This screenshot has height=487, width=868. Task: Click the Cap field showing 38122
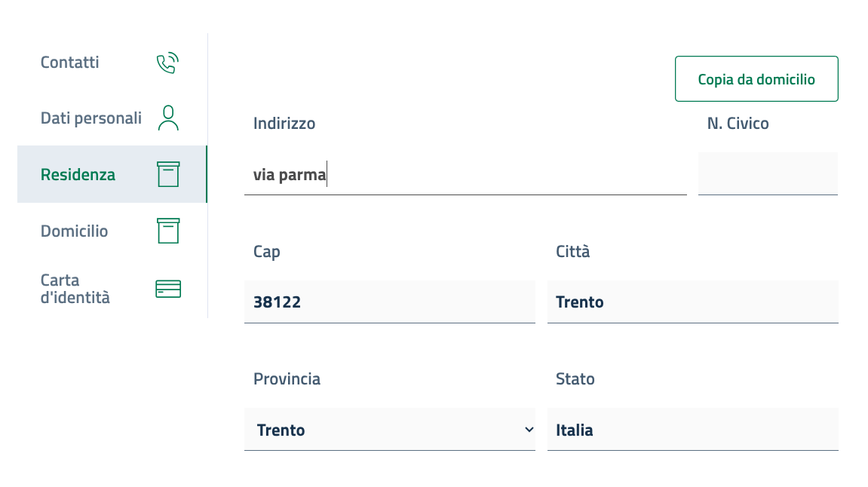pos(389,302)
